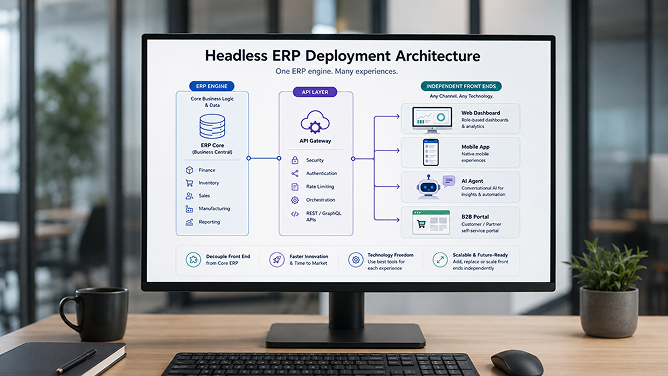Click the 'Technology Freedom' benefit heading
The image size is (668, 376).
click(x=391, y=255)
